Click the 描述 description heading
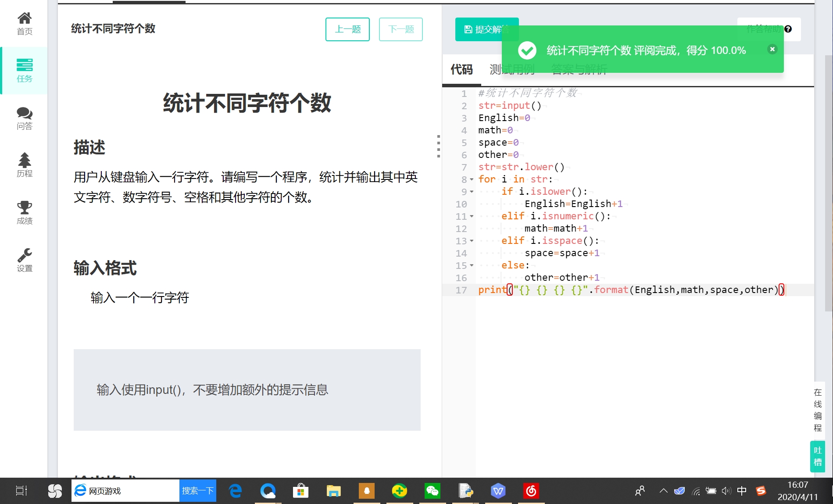Viewport: 833px width, 504px height. 89,147
